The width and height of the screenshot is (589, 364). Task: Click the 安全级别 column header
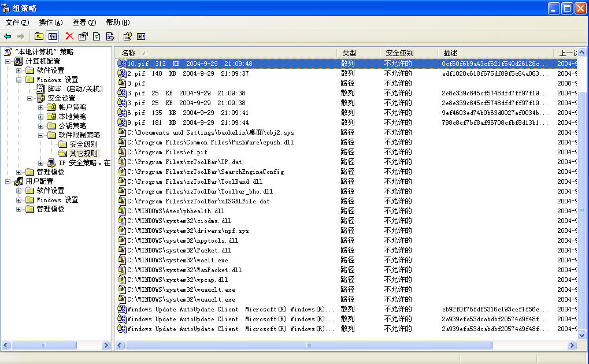point(408,53)
